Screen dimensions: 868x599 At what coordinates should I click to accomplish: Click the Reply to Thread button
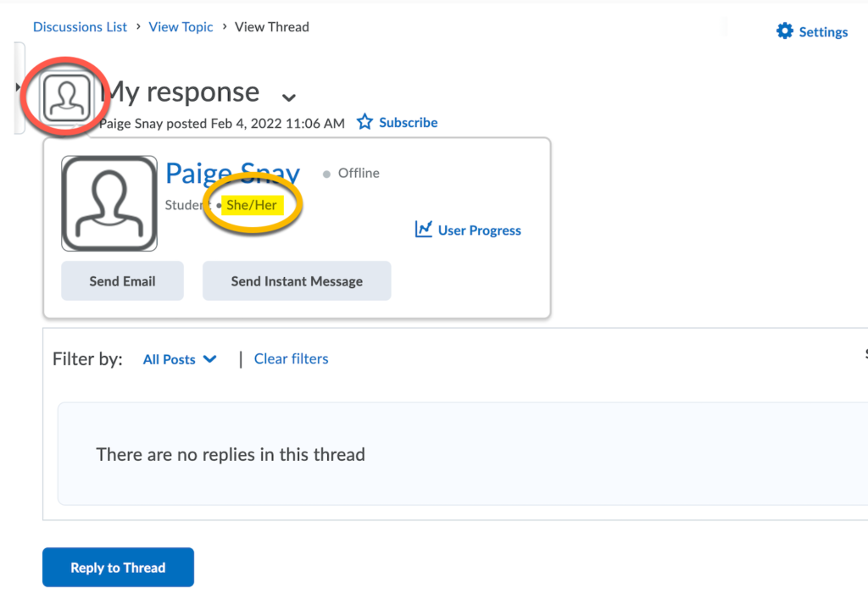point(118,568)
